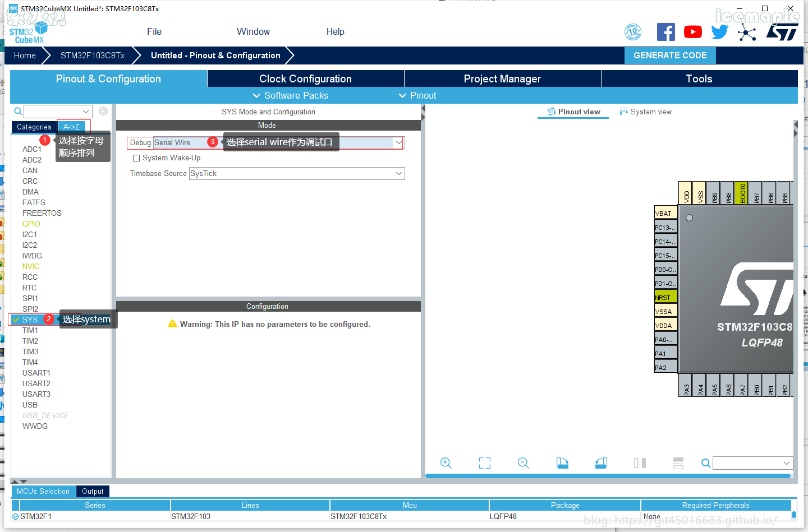Click the VDDA pin on chip
The height and width of the screenshot is (532, 808).
(x=665, y=325)
